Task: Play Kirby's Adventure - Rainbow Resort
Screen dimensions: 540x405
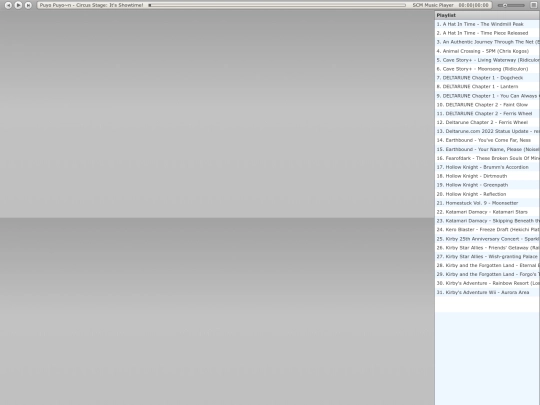Action: [487, 283]
